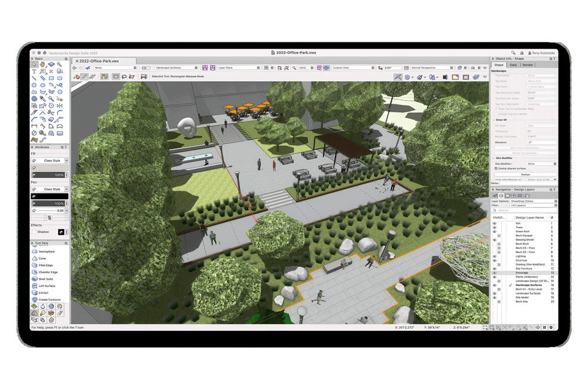The height and width of the screenshot is (389, 588).
Task: Open the Fill Class Style dropdown
Action: click(66, 160)
